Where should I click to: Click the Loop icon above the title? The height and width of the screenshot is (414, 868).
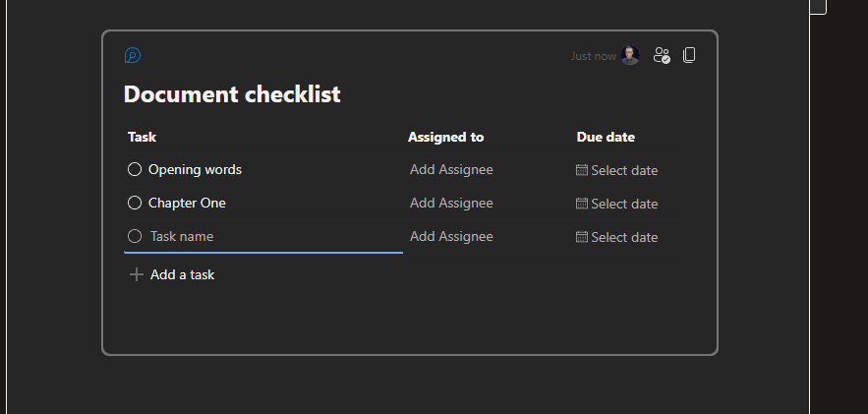pyautogui.click(x=133, y=56)
